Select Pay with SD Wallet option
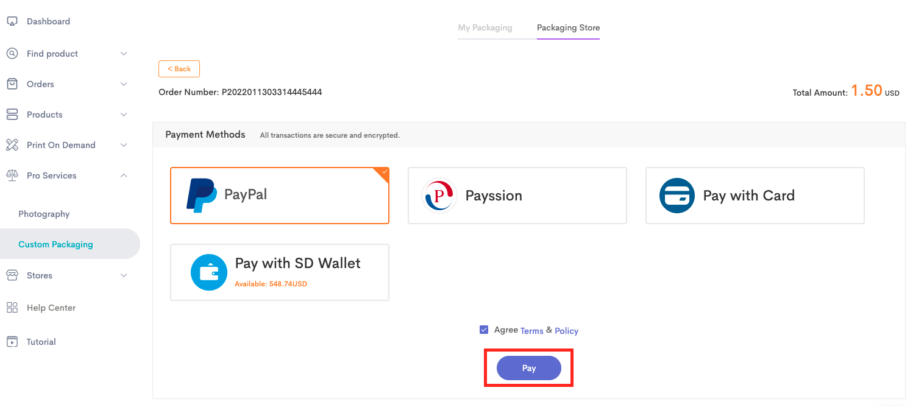Screen dimensions: 913x407 (x=279, y=272)
